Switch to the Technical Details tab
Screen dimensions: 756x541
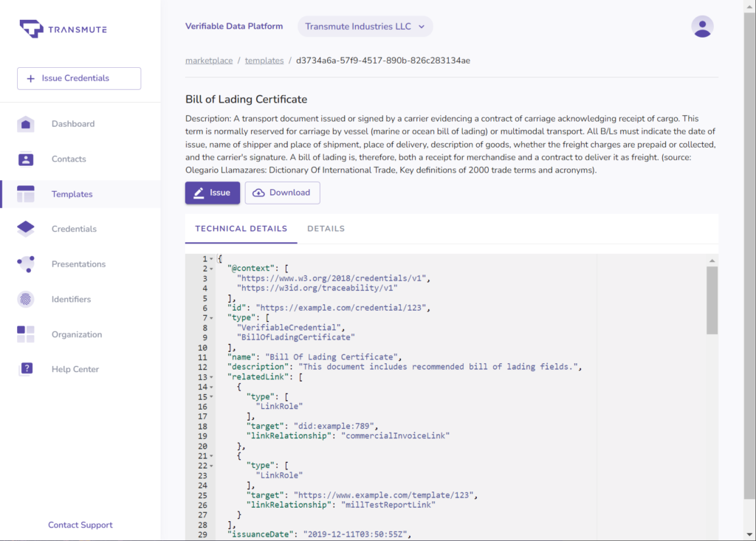click(241, 229)
